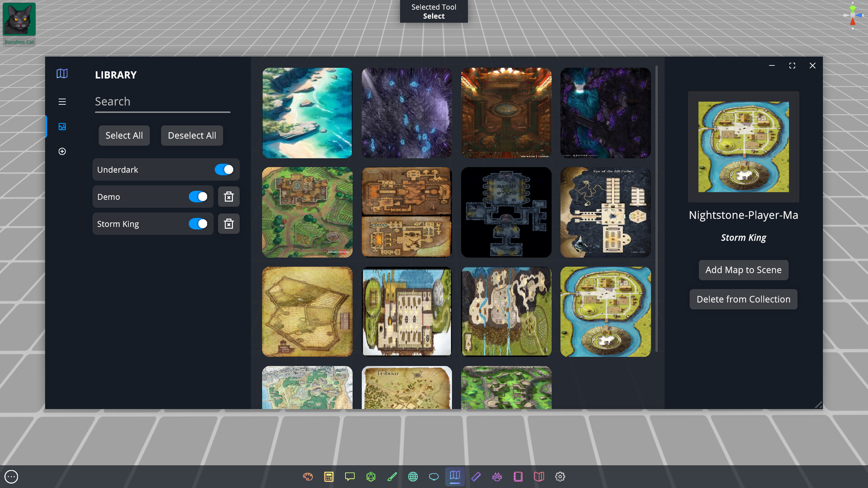
Task: Click Add Map to Scene
Action: click(x=743, y=270)
